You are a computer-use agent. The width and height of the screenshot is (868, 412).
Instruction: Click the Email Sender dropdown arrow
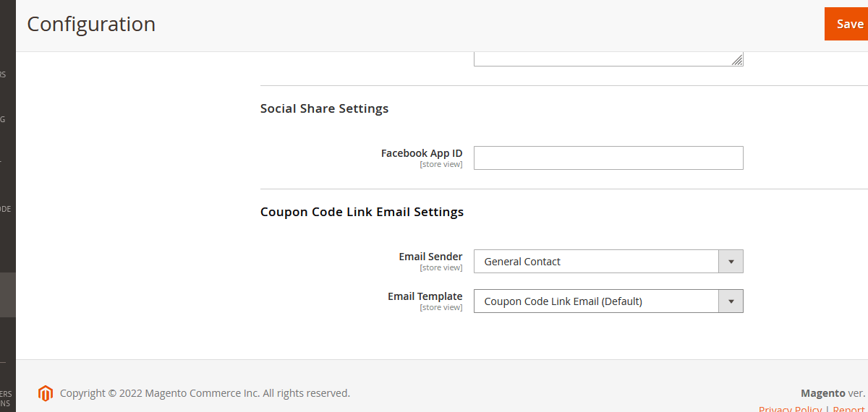731,262
